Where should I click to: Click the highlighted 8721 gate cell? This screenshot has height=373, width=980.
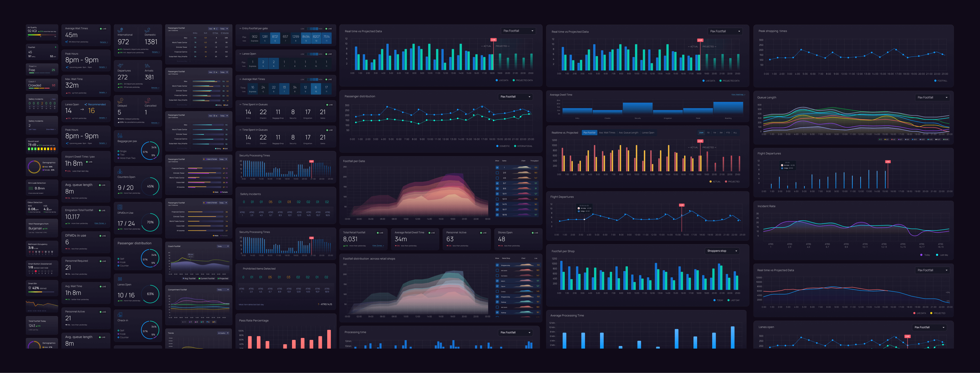point(275,38)
